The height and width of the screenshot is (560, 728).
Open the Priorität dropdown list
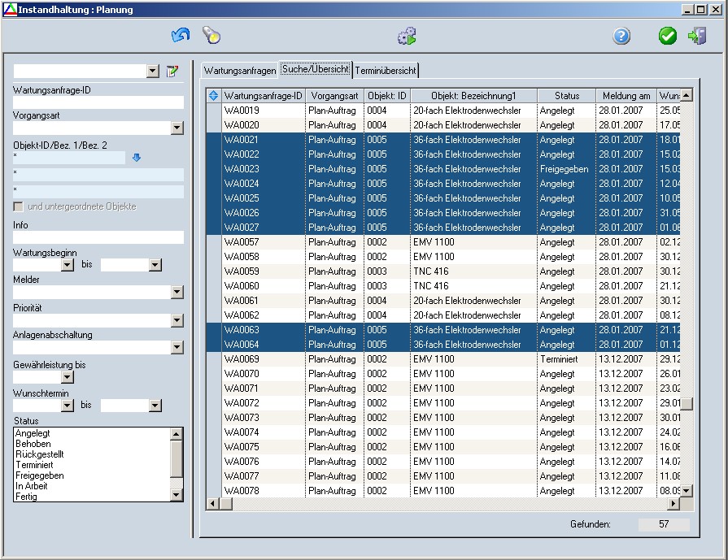(177, 321)
